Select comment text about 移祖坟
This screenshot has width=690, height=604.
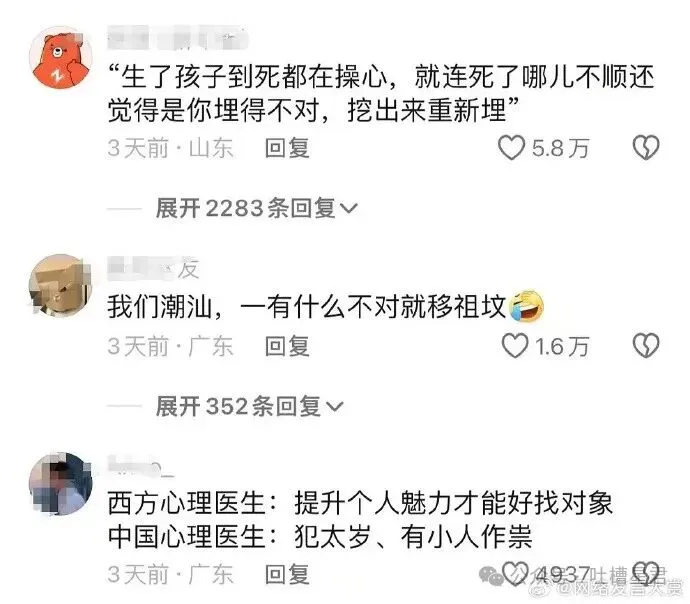307,307
